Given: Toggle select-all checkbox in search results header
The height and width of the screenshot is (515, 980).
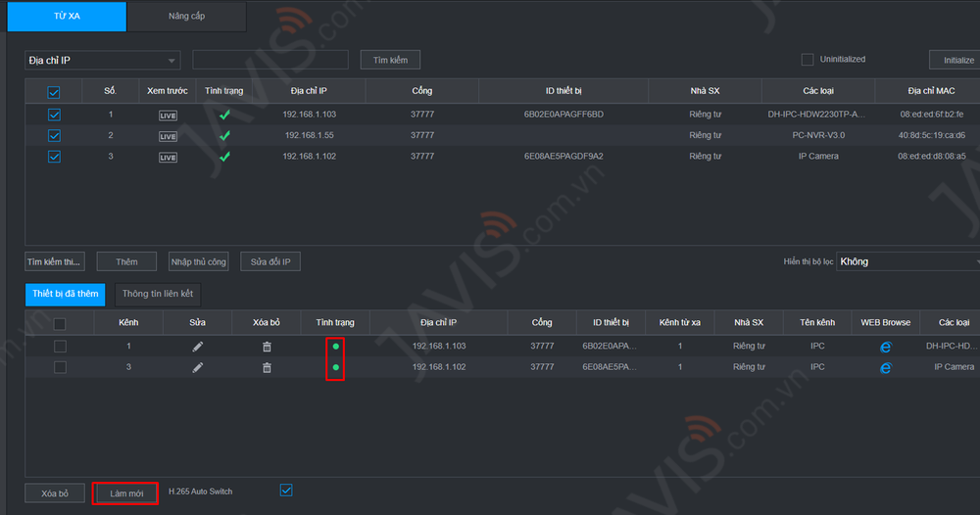Looking at the screenshot, I should pyautogui.click(x=54, y=92).
